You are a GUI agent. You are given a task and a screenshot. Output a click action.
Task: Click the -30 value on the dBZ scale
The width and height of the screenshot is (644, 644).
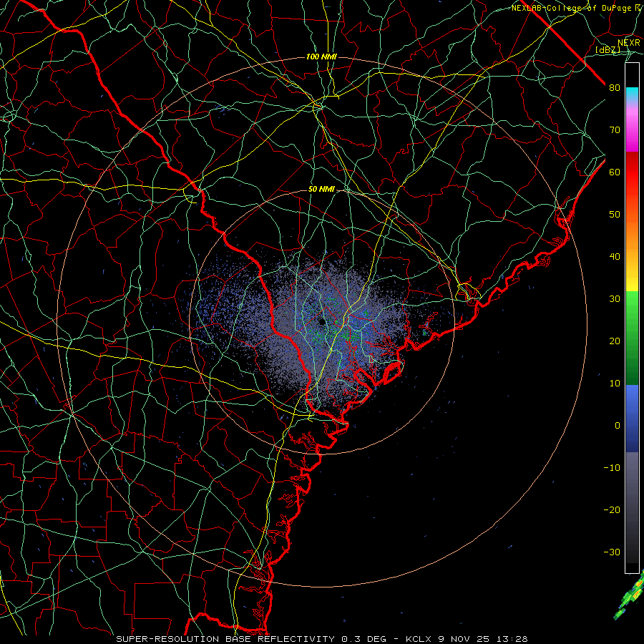point(612,552)
